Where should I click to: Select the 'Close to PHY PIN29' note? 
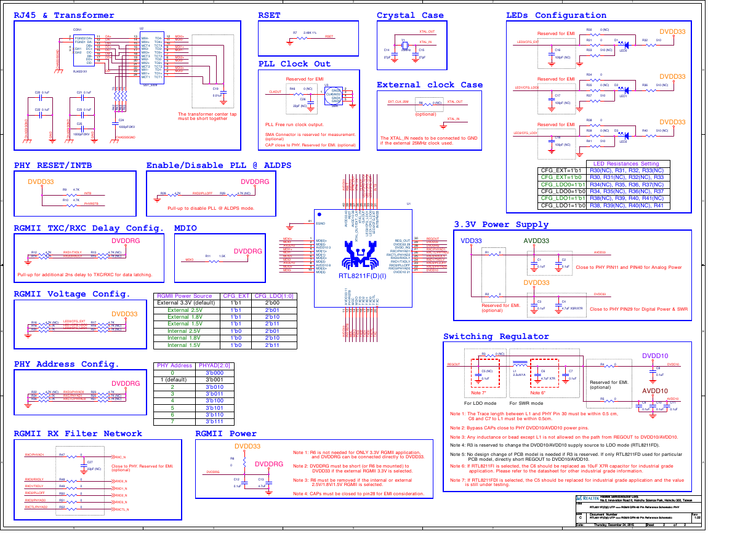pos(638,309)
